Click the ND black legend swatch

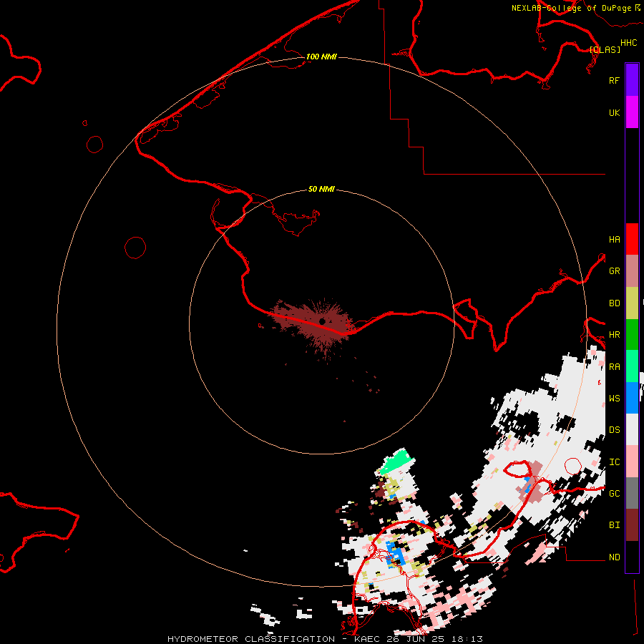point(632,557)
